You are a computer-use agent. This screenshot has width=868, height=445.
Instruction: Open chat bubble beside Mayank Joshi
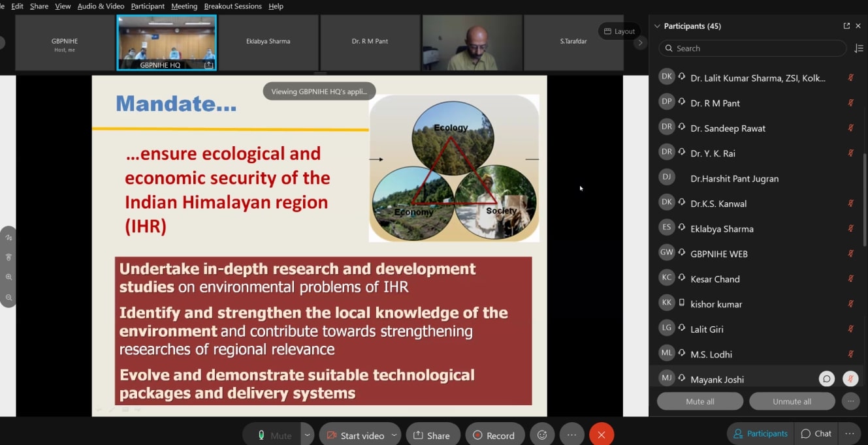click(x=827, y=379)
